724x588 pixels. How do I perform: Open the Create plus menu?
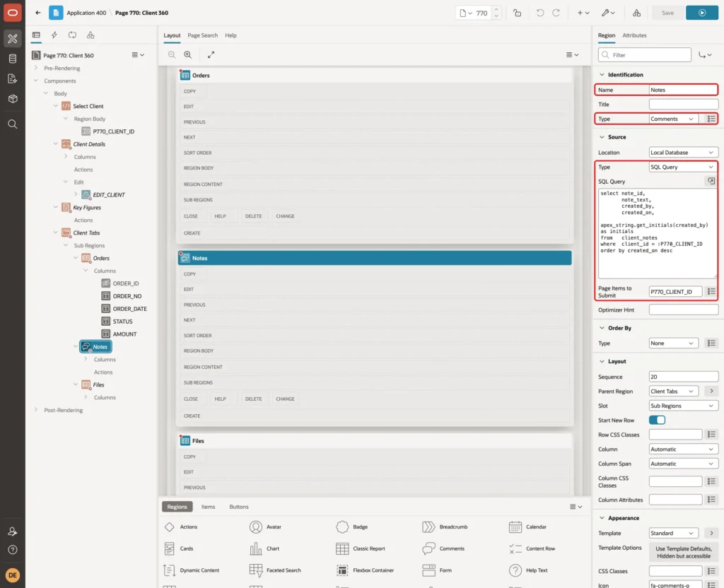click(583, 13)
